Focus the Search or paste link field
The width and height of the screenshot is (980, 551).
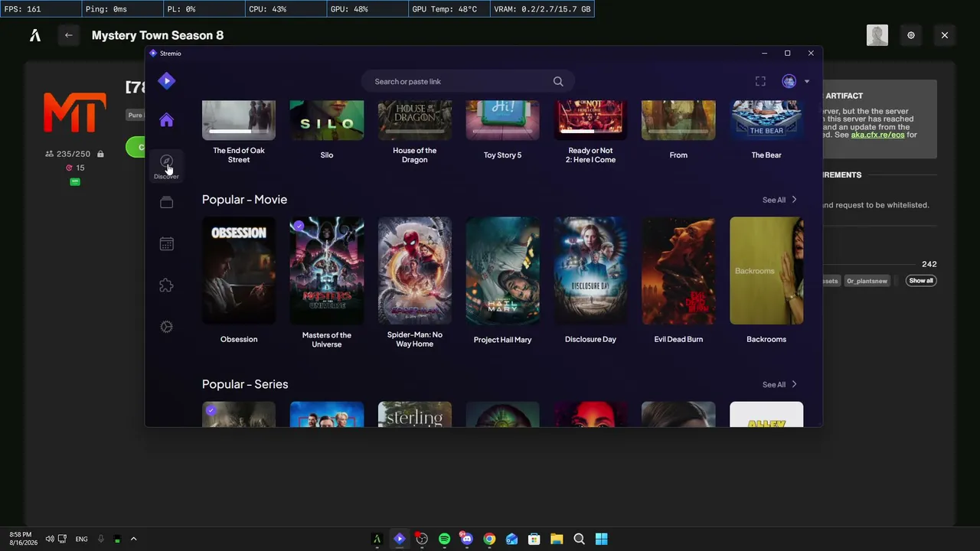coord(468,81)
